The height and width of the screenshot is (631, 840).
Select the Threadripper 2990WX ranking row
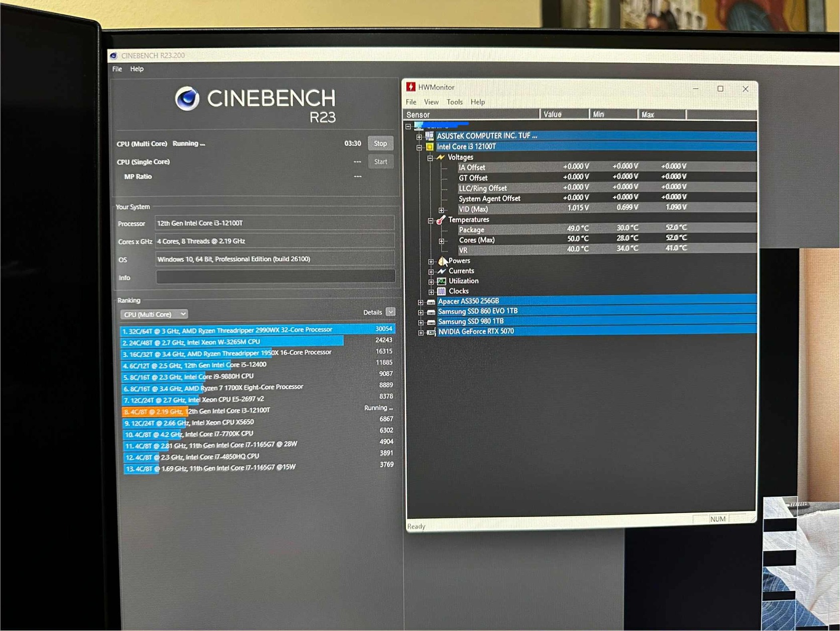[257, 330]
